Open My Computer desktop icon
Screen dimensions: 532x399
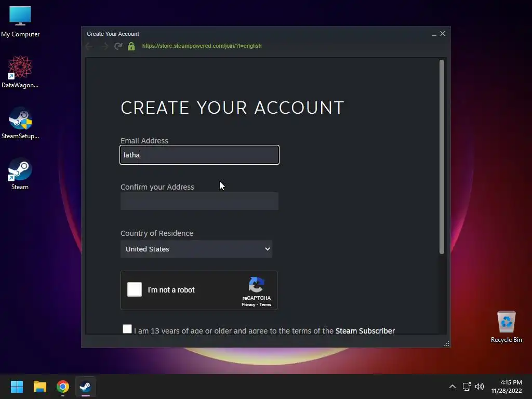coord(20,21)
